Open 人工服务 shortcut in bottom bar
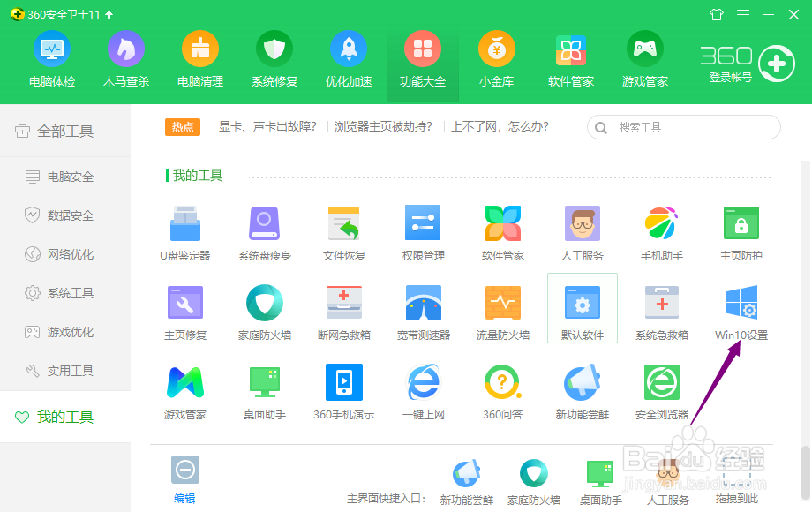Viewport: 812px width, 512px height. pos(668,483)
